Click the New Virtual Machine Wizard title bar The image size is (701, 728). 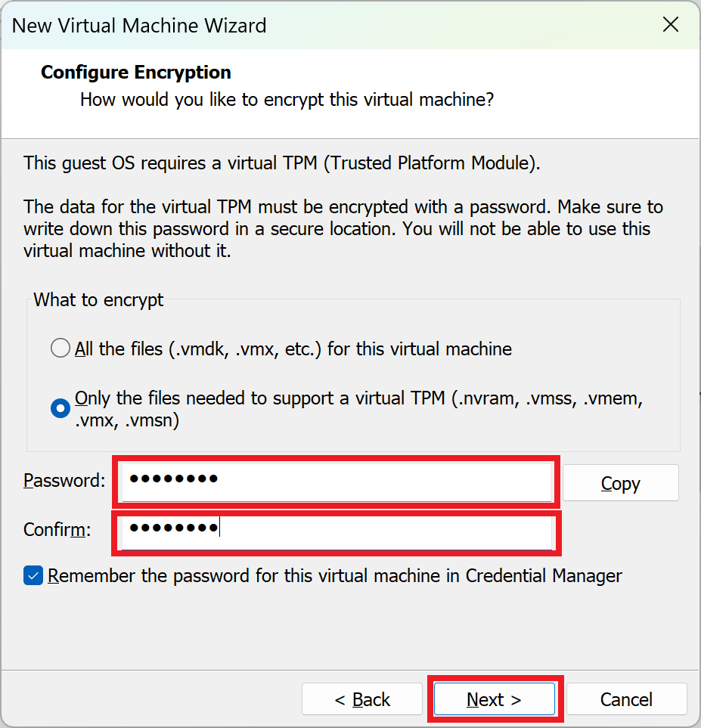pos(302,25)
